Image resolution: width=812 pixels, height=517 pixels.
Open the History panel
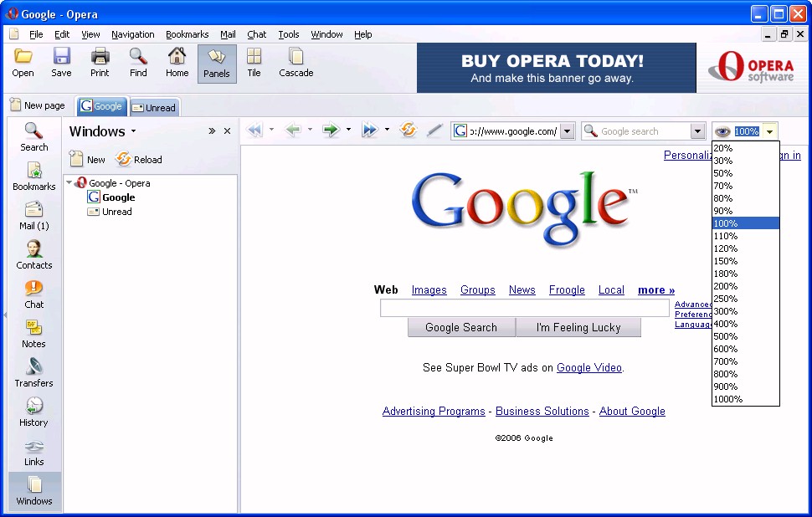tap(33, 412)
